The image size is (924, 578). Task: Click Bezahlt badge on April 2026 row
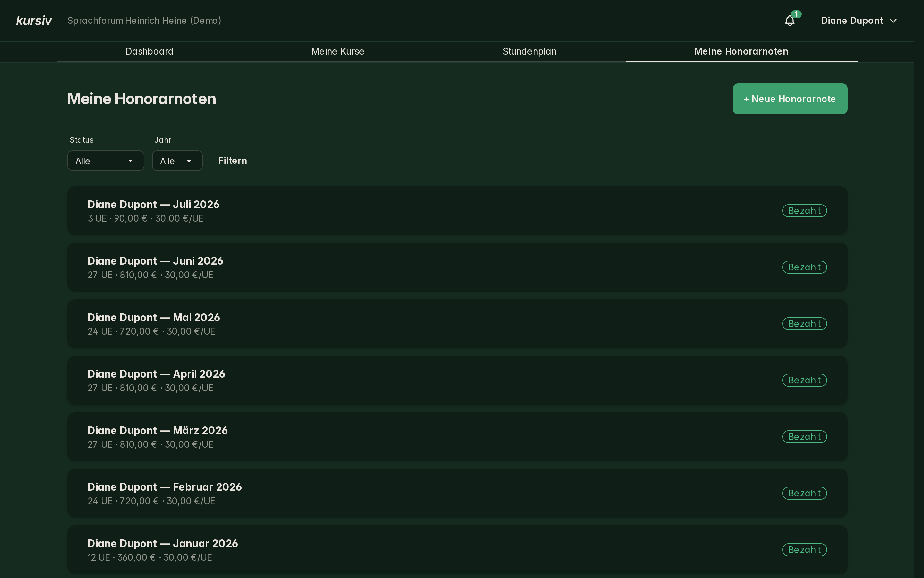[x=805, y=381]
